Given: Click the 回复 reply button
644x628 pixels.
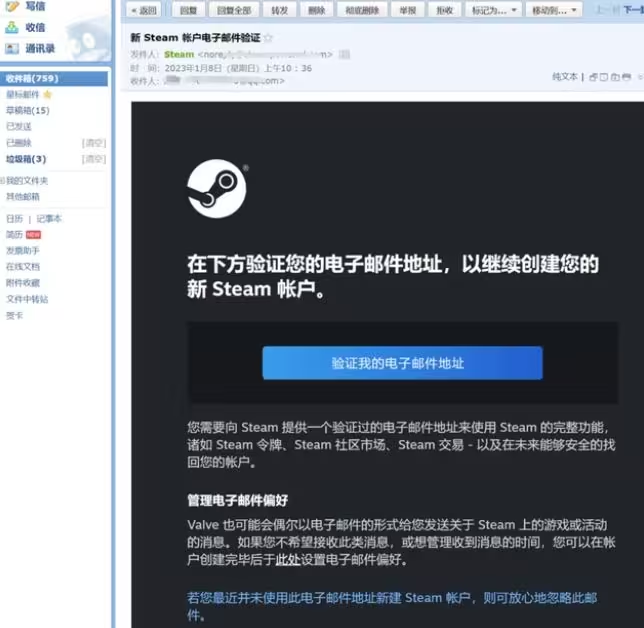Looking at the screenshot, I should (188, 10).
